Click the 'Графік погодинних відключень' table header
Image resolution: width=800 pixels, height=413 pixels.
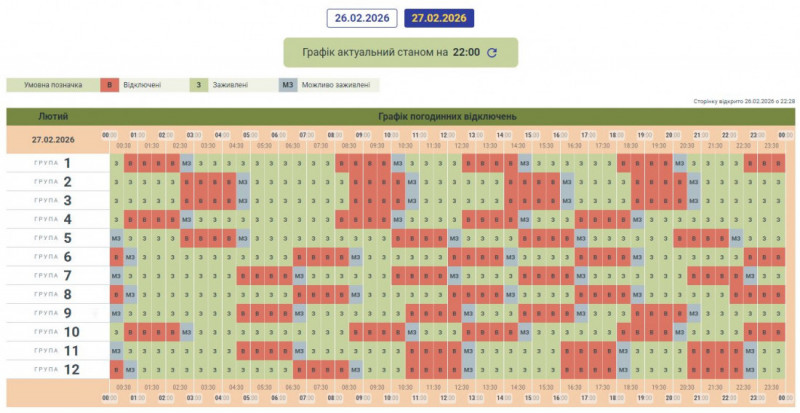447,116
